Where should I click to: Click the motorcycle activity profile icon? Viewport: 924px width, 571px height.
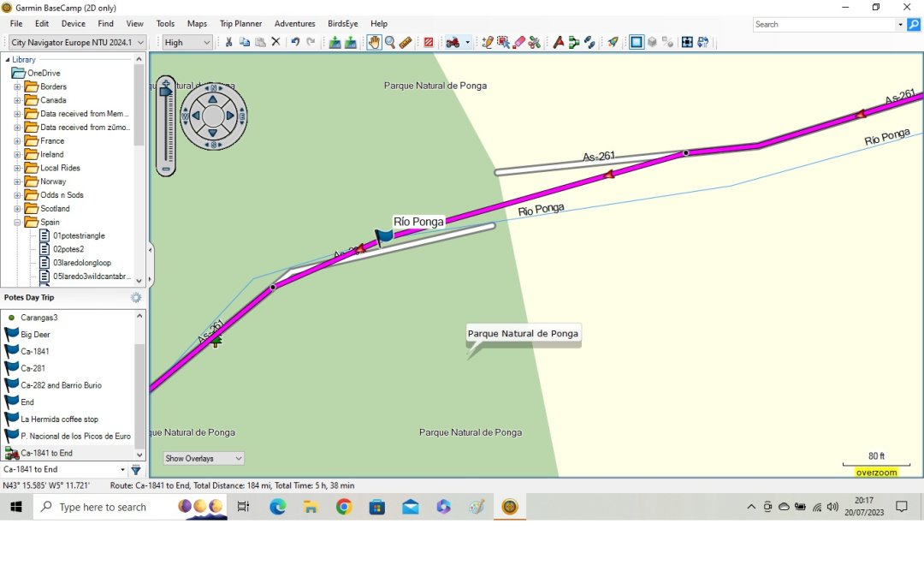click(453, 42)
